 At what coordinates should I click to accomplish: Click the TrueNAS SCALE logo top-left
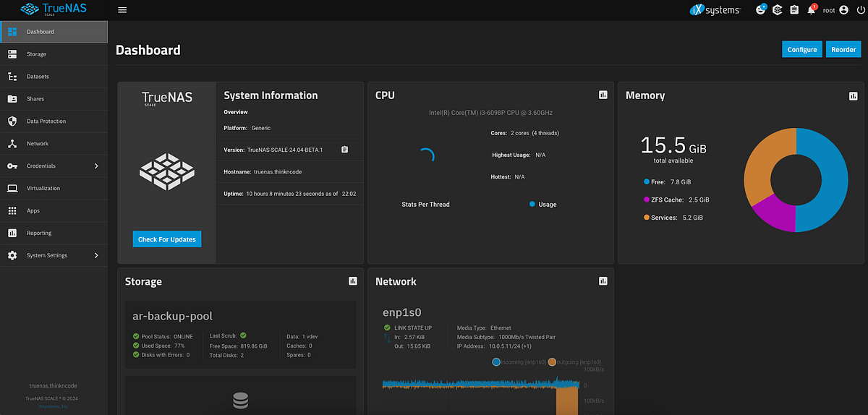point(54,10)
